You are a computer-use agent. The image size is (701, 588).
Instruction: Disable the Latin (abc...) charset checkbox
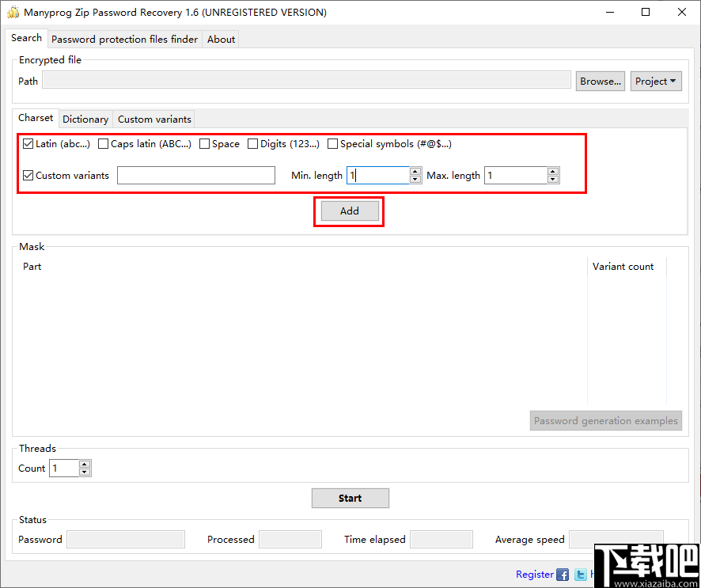[28, 143]
